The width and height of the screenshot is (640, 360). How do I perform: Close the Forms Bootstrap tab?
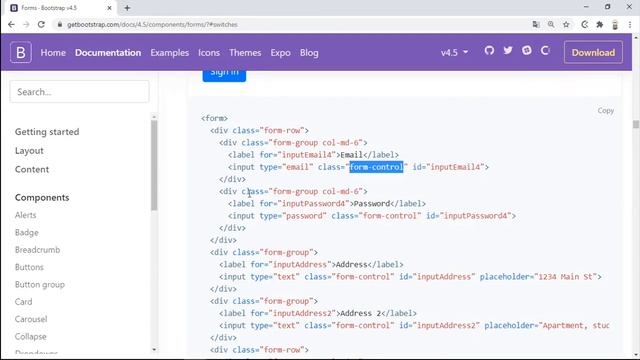tap(109, 8)
